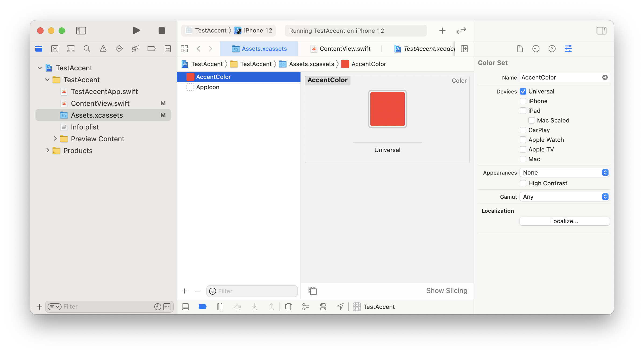Select the red Universal color well
The width and height of the screenshot is (644, 354).
pyautogui.click(x=387, y=109)
